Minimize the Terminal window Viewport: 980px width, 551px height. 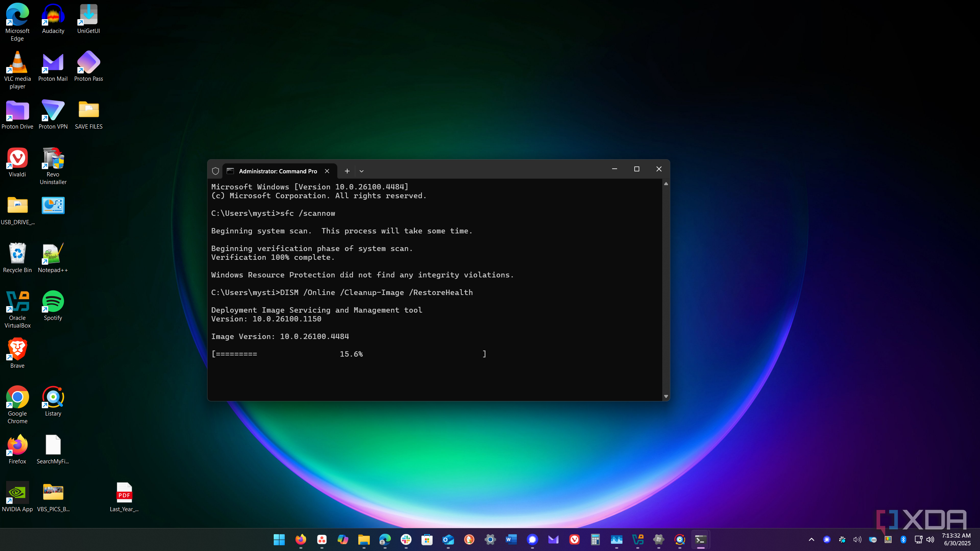pyautogui.click(x=614, y=169)
